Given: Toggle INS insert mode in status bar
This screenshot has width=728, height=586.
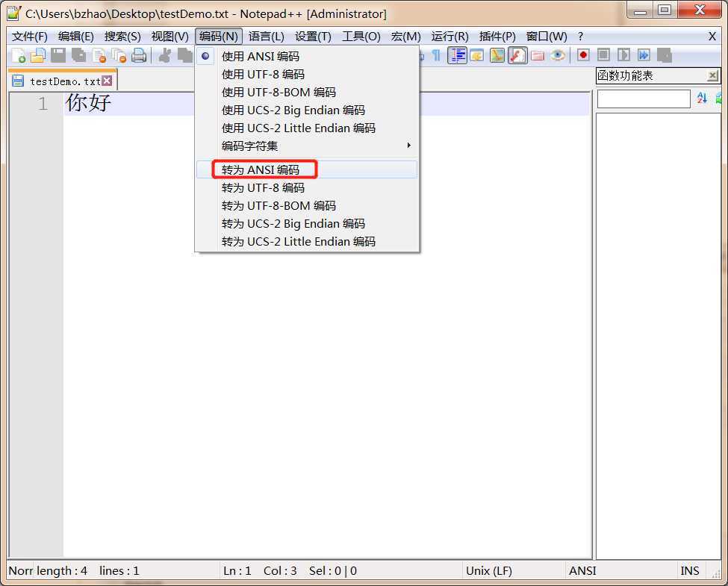Looking at the screenshot, I should pyautogui.click(x=690, y=570).
